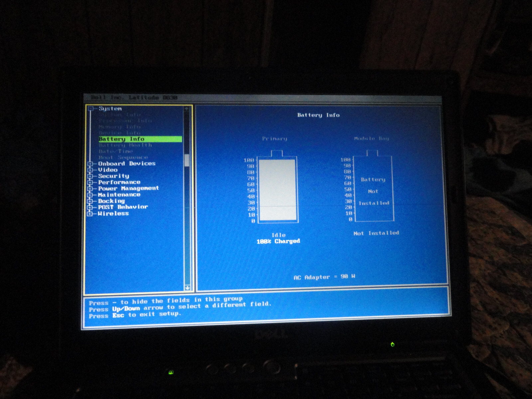Open System Info in the tree

click(x=120, y=115)
